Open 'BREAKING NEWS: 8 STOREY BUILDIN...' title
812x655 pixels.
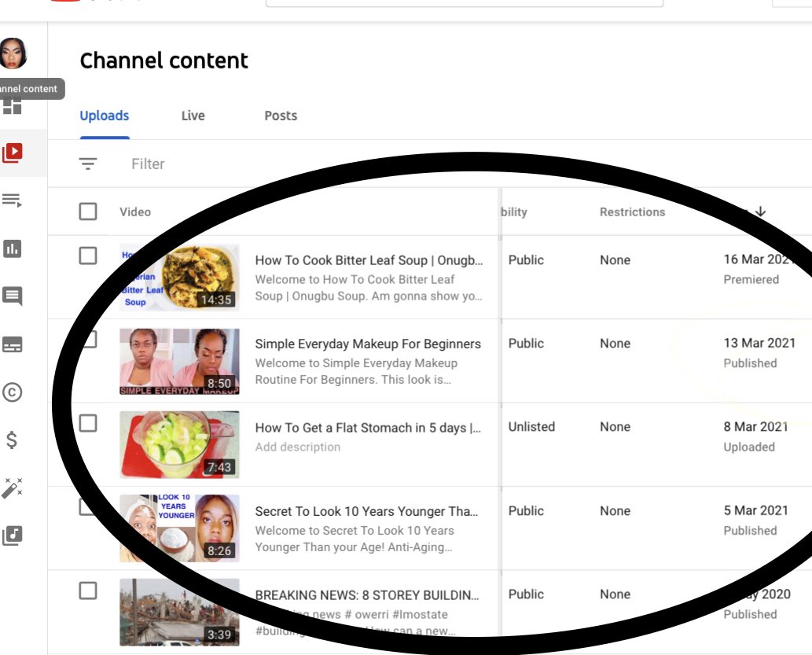(366, 595)
